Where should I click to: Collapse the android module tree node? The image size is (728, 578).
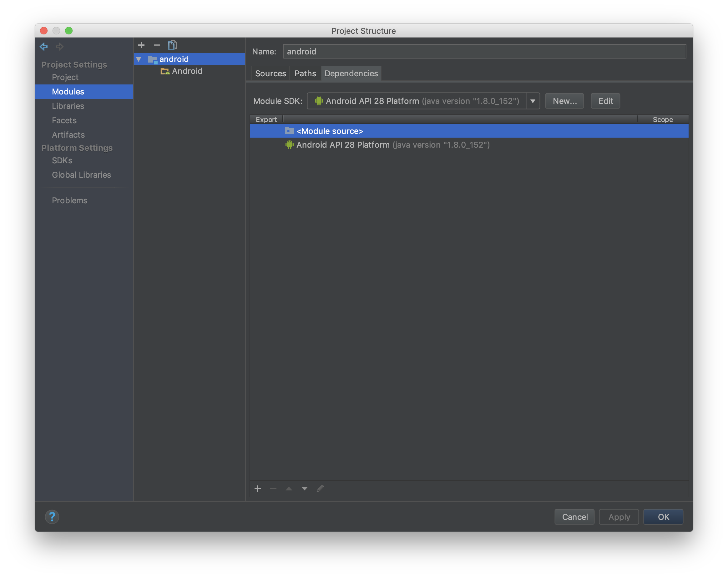[x=139, y=59]
